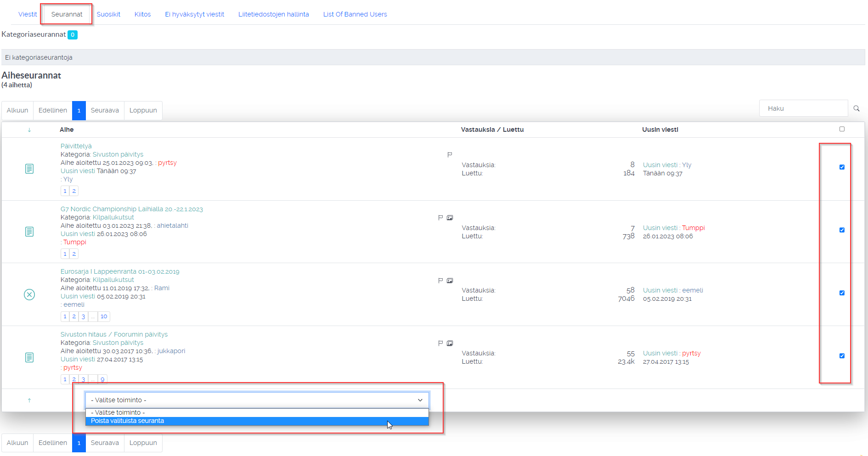The image size is (868, 456).
Task: Click the search magnifier icon
Action: (857, 108)
